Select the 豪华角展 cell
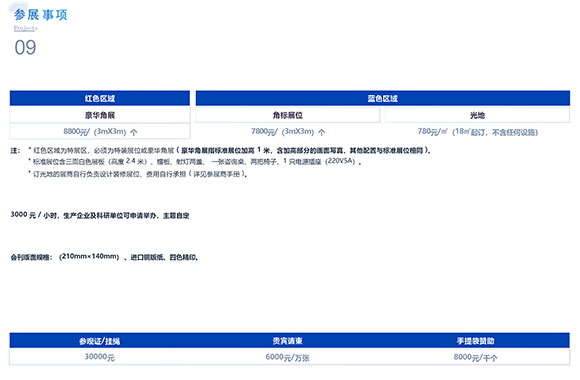Viewport: 580px width, 380px height. point(100,115)
